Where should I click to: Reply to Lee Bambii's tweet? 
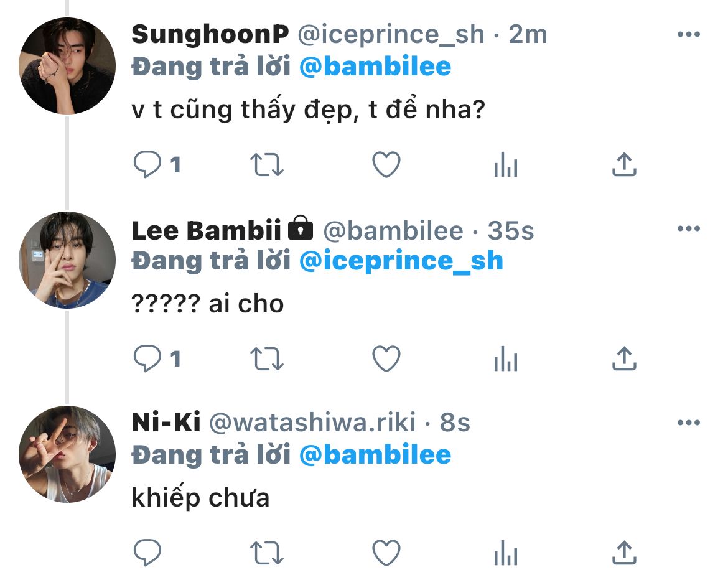click(x=148, y=358)
